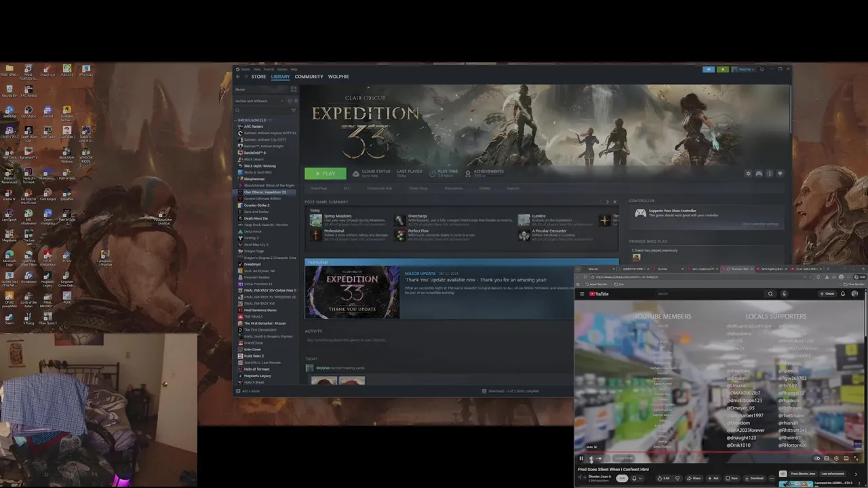Viewport: 868px width, 488px height.
Task: Open the Community Hub game tab
Action: click(380, 188)
